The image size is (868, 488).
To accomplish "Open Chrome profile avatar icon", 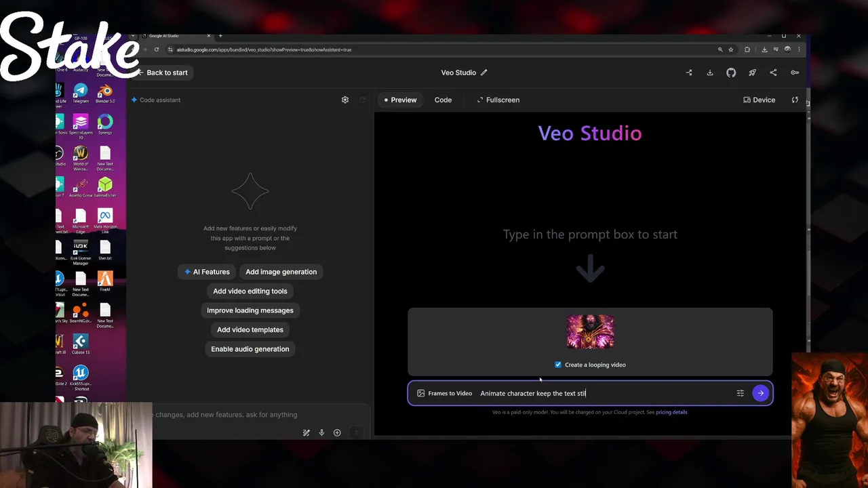I will (787, 49).
